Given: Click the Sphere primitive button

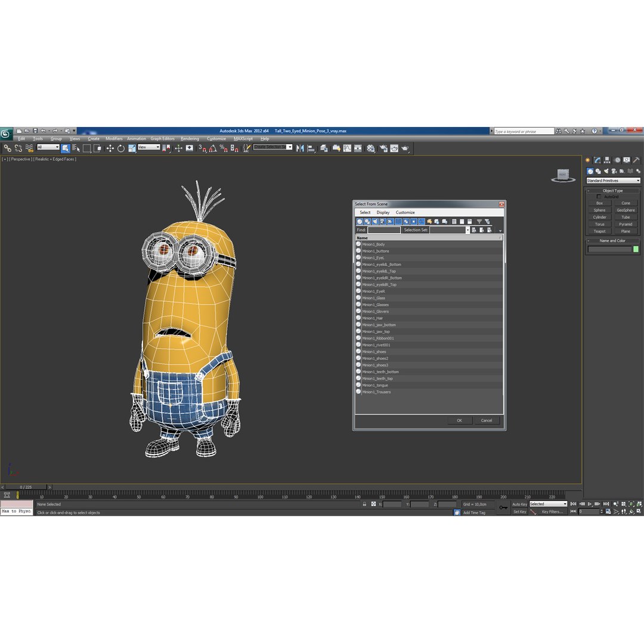Looking at the screenshot, I should point(600,210).
